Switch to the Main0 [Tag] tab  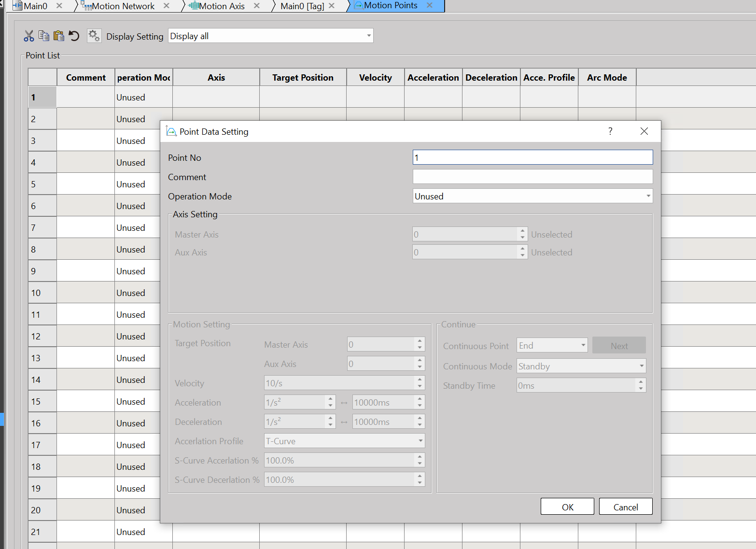pos(302,6)
